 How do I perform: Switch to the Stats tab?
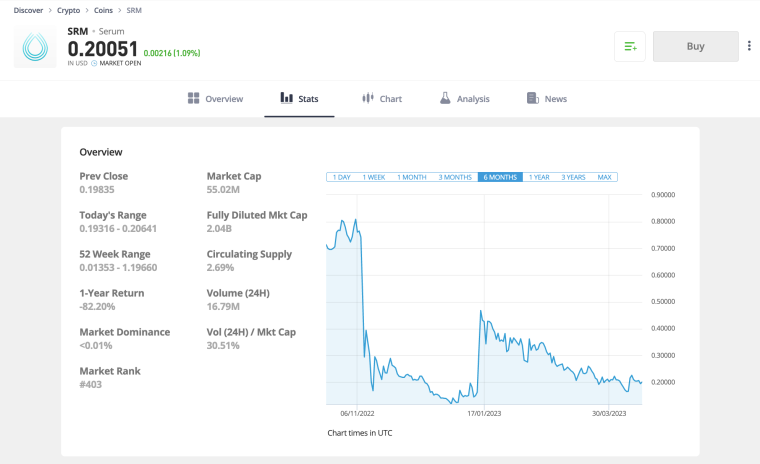299,99
